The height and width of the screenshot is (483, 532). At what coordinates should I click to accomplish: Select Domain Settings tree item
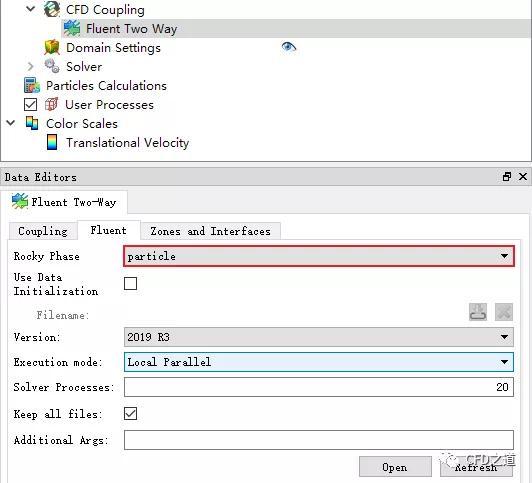(113, 47)
